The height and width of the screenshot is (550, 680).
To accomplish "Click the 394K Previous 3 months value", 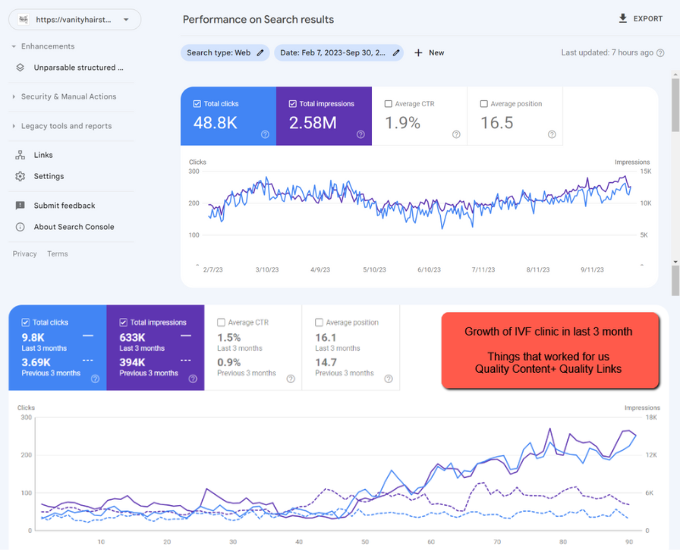I will tap(132, 362).
